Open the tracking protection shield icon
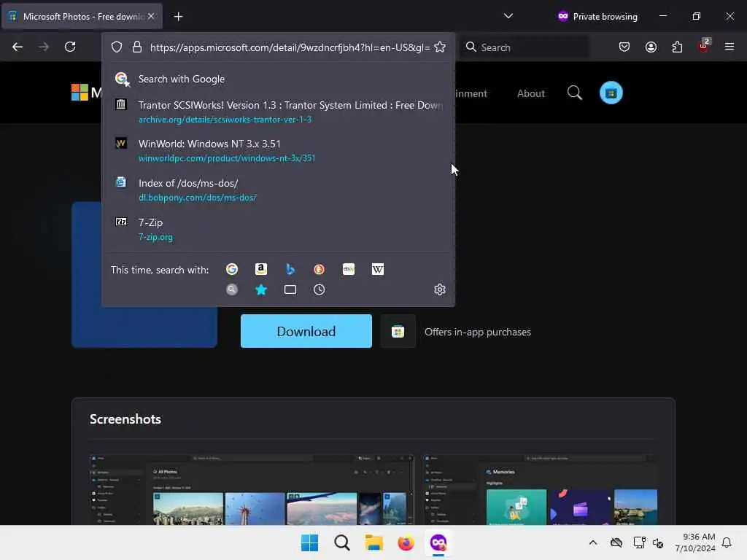This screenshot has height=560, width=747. click(117, 47)
